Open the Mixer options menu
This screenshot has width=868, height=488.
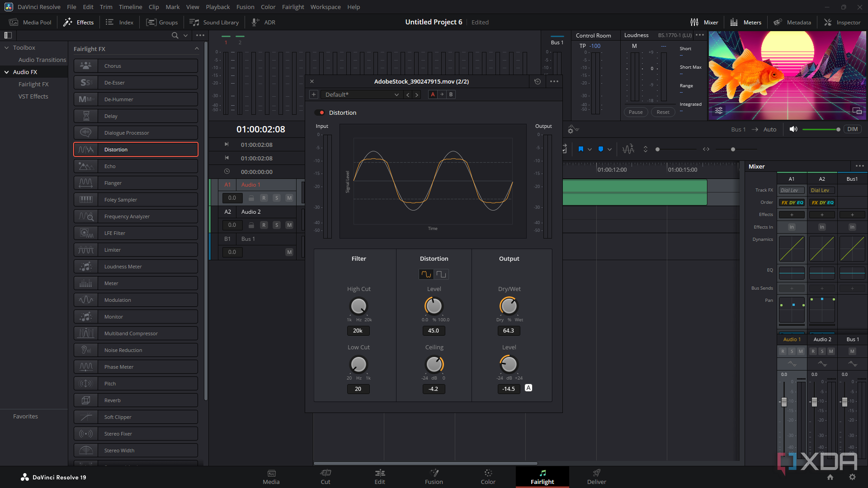pos(859,166)
